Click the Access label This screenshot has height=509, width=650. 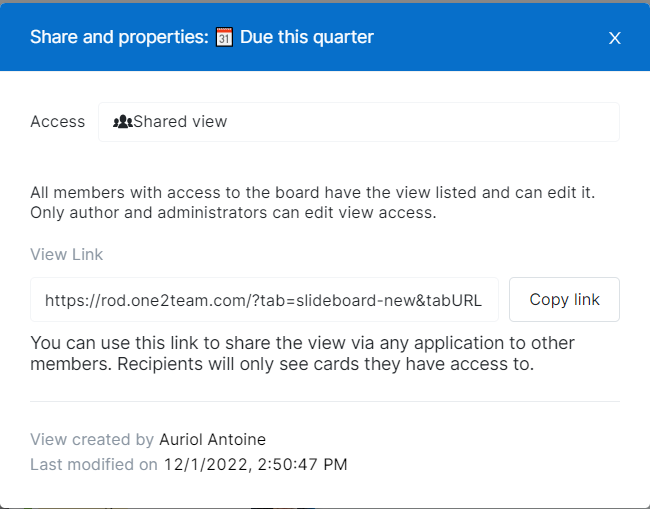[x=58, y=122]
